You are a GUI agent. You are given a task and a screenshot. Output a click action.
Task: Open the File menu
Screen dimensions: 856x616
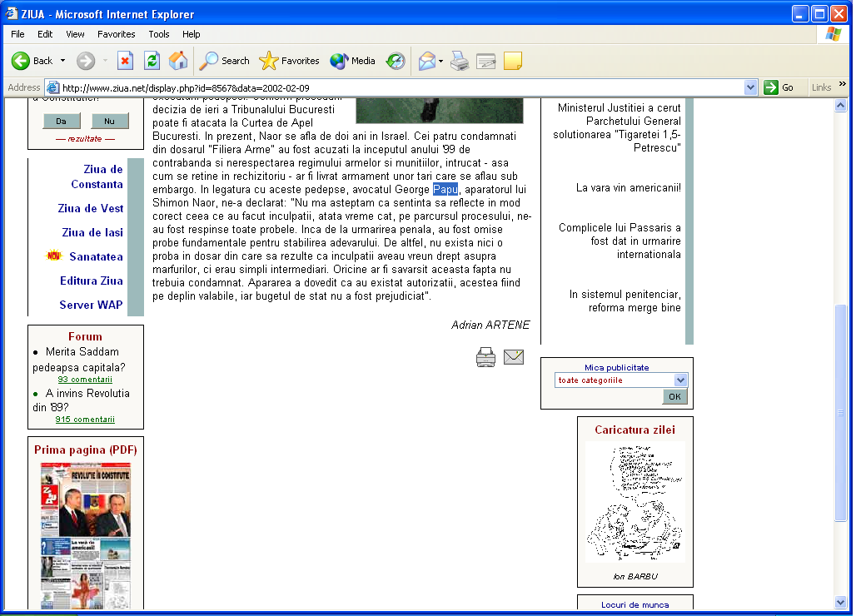point(17,34)
